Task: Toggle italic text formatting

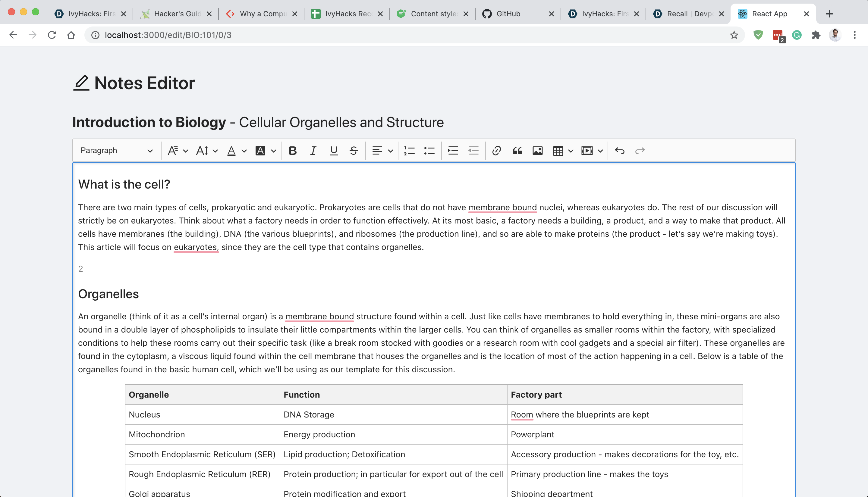Action: click(313, 151)
